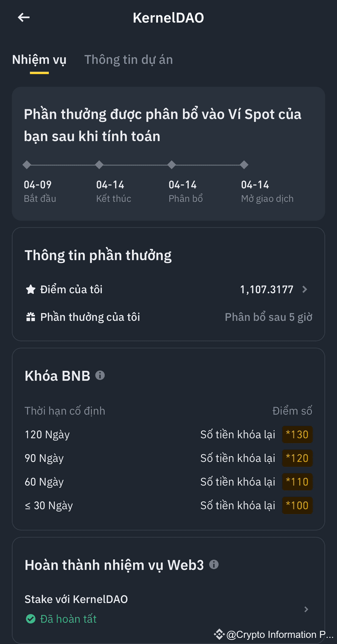Expand my points details chevron

(x=305, y=289)
